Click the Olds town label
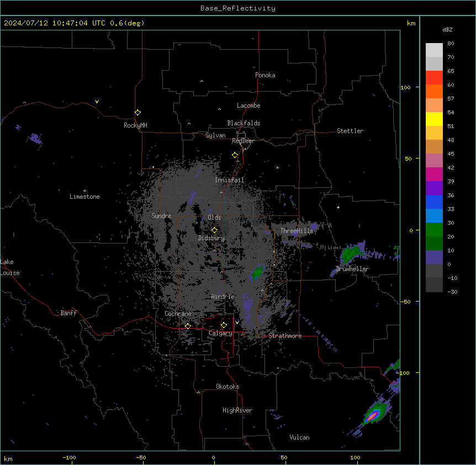This screenshot has width=476, height=465. 214,218
